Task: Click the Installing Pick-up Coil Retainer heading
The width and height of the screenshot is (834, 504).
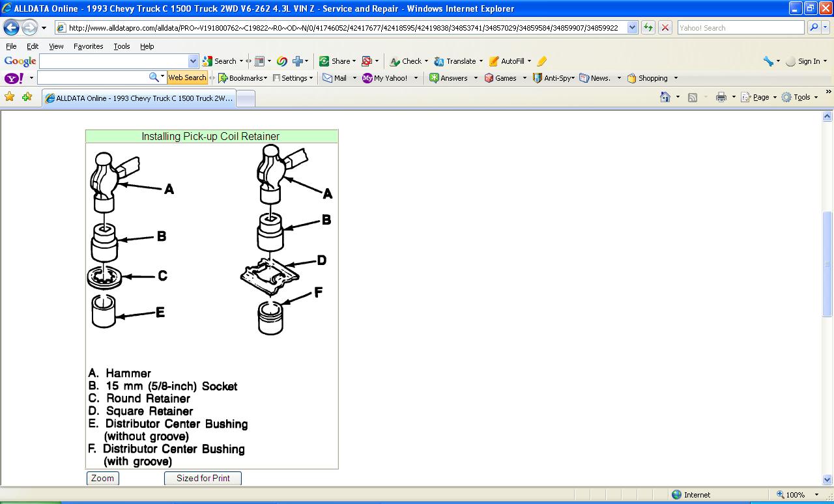Action: point(210,137)
